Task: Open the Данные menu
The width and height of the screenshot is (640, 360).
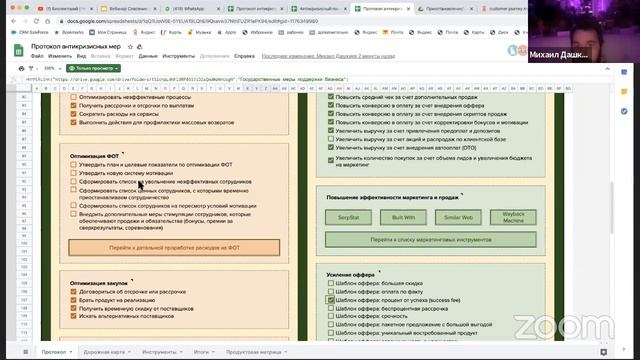Action: [x=148, y=56]
